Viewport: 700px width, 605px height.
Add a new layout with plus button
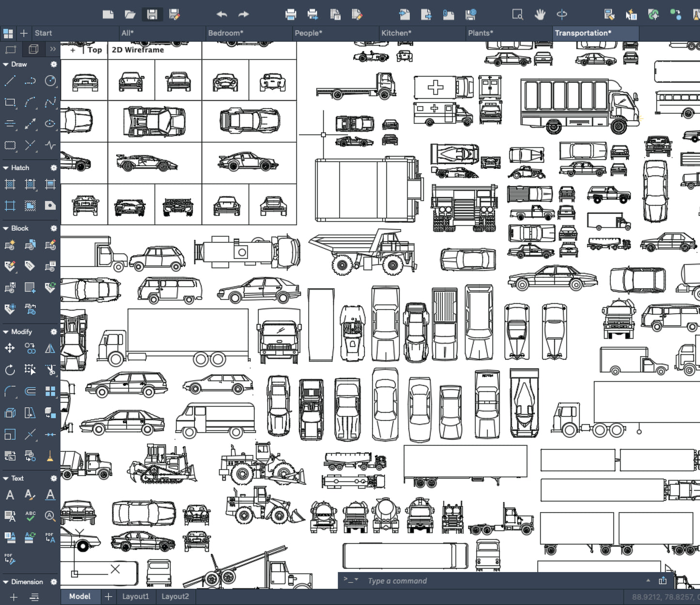[109, 597]
